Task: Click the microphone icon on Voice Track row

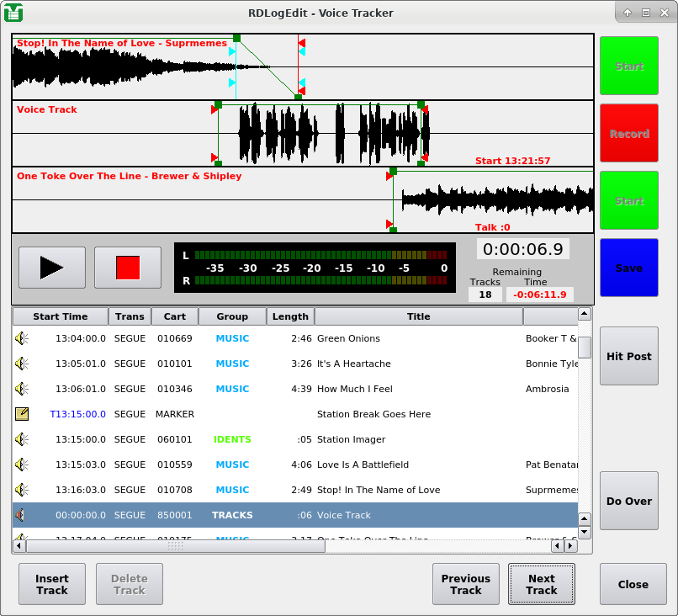Action: pyautogui.click(x=20, y=515)
